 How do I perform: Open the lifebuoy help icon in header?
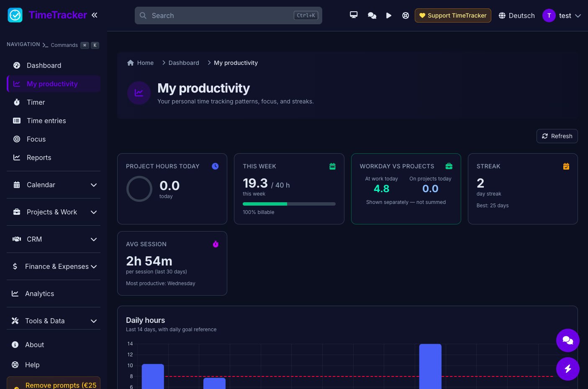[x=406, y=15]
